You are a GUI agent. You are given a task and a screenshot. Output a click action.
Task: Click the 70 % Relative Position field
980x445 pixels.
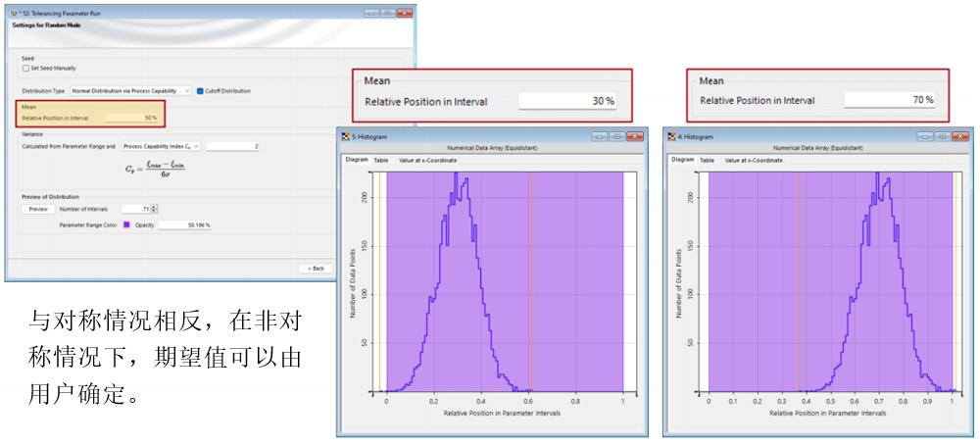pos(890,100)
